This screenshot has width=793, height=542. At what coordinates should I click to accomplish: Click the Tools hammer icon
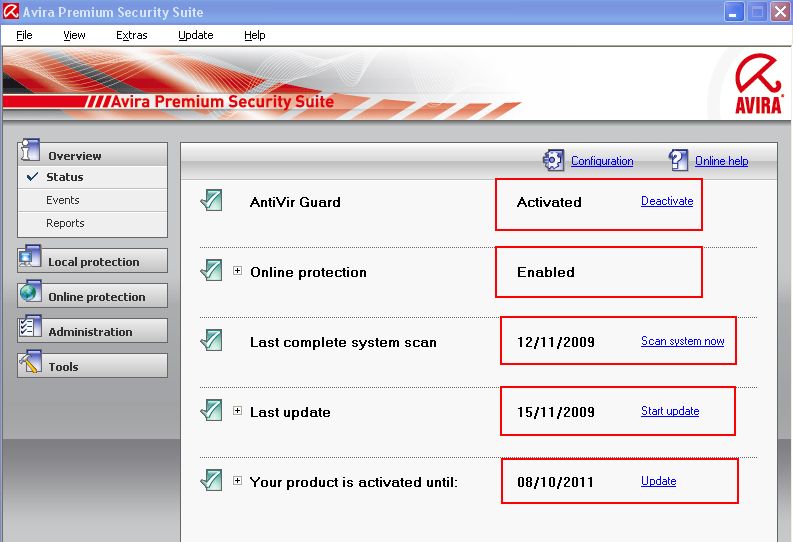(30, 362)
